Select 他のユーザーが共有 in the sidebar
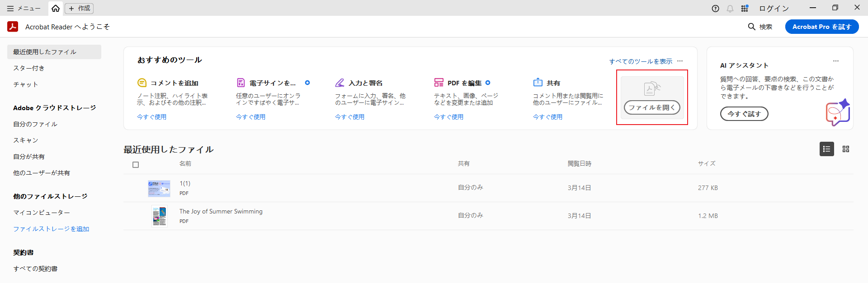The height and width of the screenshot is (283, 868). tap(42, 173)
